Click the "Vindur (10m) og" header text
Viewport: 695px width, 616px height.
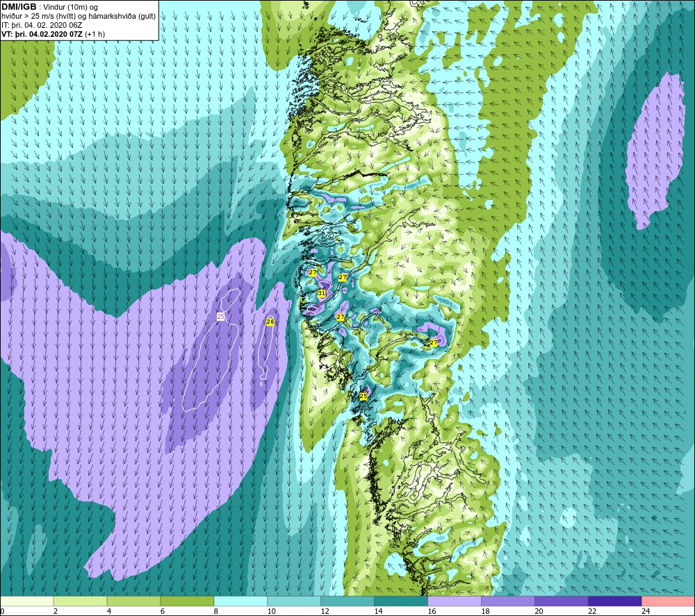[x=71, y=8]
